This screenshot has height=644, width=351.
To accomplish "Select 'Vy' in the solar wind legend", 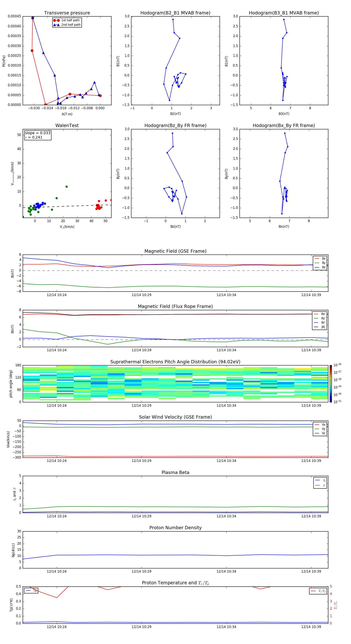I will tap(320, 429).
